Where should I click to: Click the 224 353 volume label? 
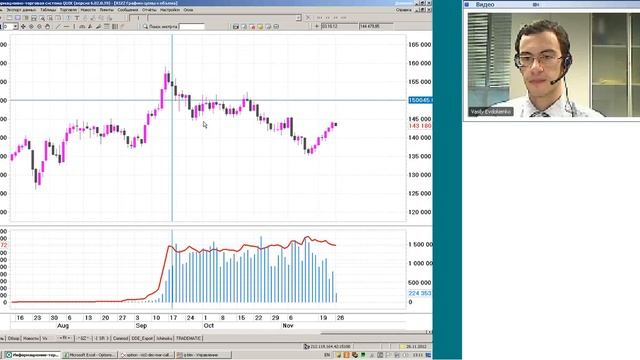point(420,293)
